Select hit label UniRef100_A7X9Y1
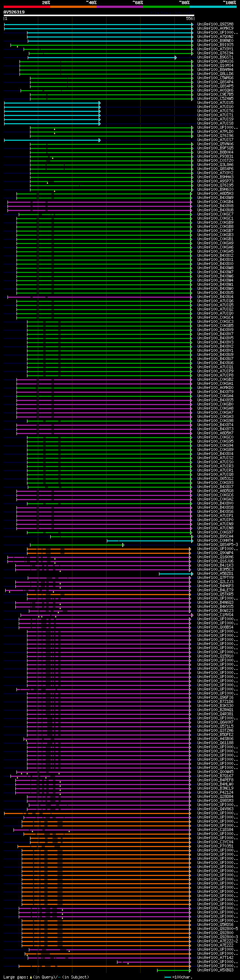 [215, 49]
